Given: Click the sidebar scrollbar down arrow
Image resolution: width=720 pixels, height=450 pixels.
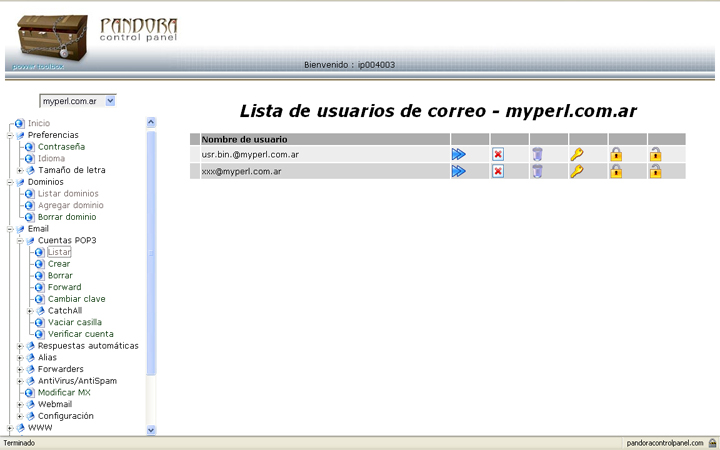Looking at the screenshot, I should (x=151, y=429).
